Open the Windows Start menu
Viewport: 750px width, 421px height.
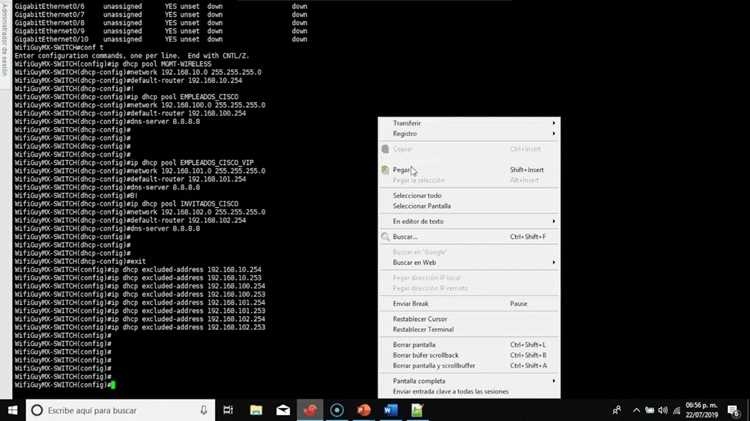(x=13, y=410)
